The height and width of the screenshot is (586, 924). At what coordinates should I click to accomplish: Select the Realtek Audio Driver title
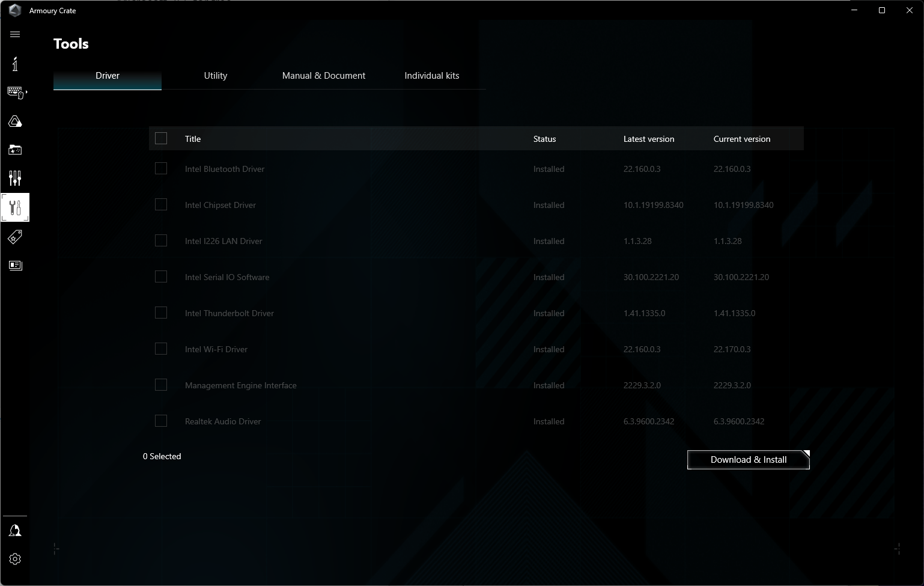click(223, 421)
